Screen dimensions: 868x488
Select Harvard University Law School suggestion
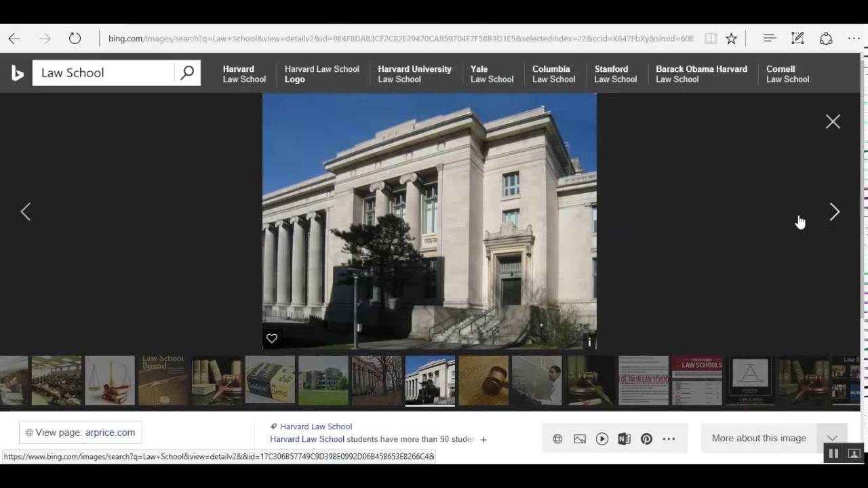tap(414, 74)
